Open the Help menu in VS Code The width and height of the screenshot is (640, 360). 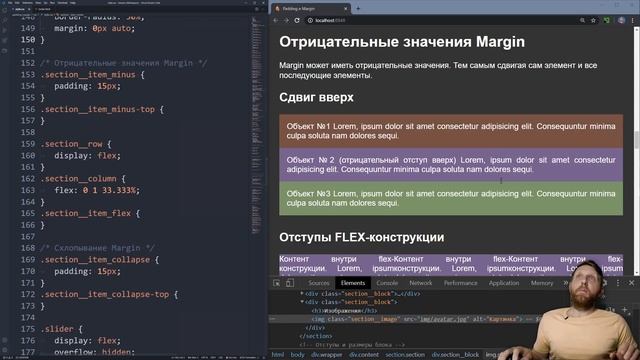coord(73,2)
